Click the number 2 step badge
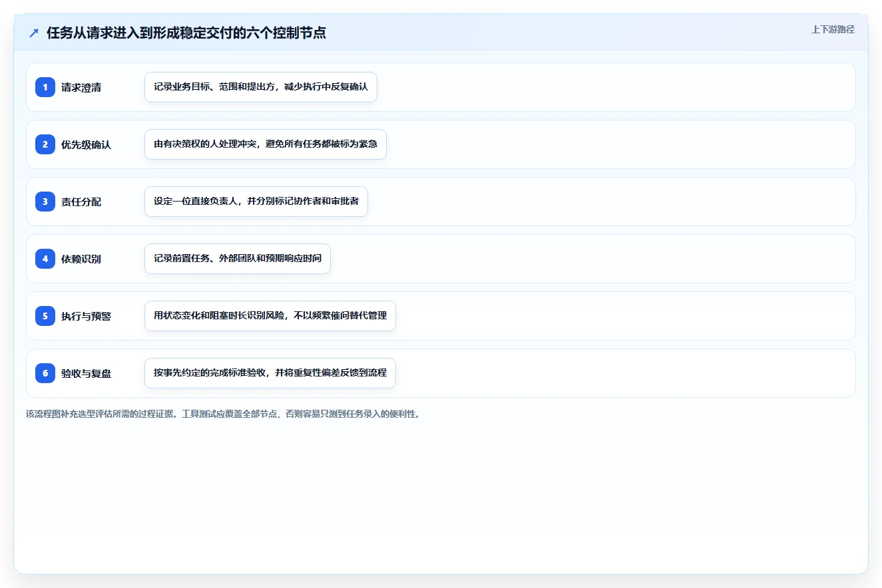 coord(45,144)
